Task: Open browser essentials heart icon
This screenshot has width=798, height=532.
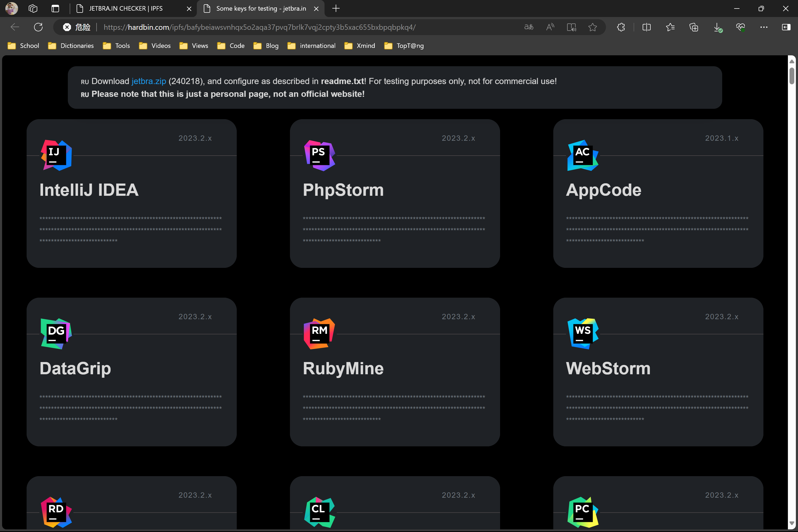Action: (741, 27)
